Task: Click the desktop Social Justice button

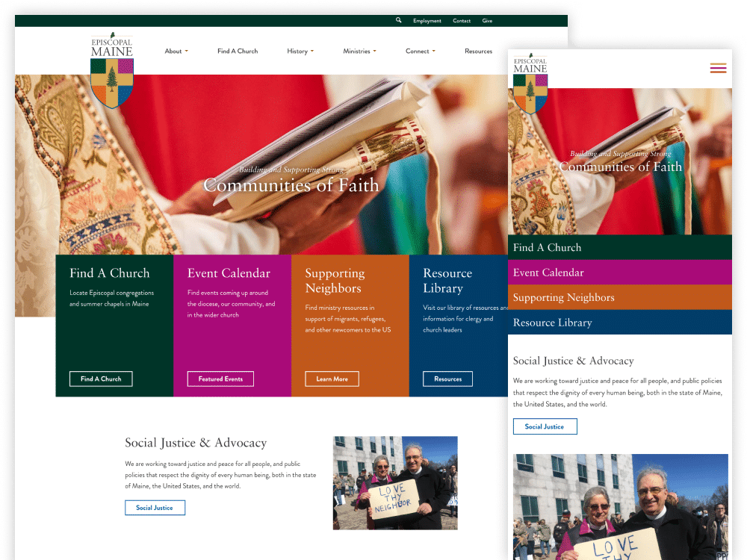Action: pyautogui.click(x=155, y=508)
